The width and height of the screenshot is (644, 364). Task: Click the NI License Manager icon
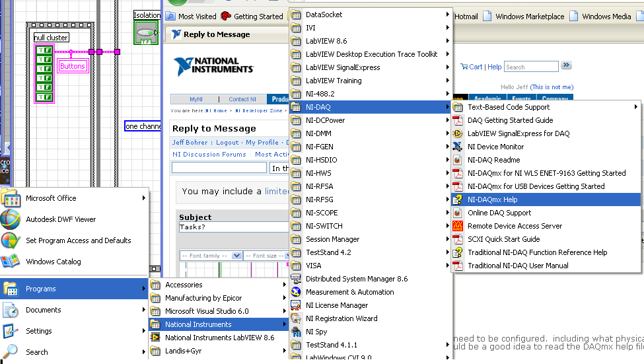[x=296, y=305]
